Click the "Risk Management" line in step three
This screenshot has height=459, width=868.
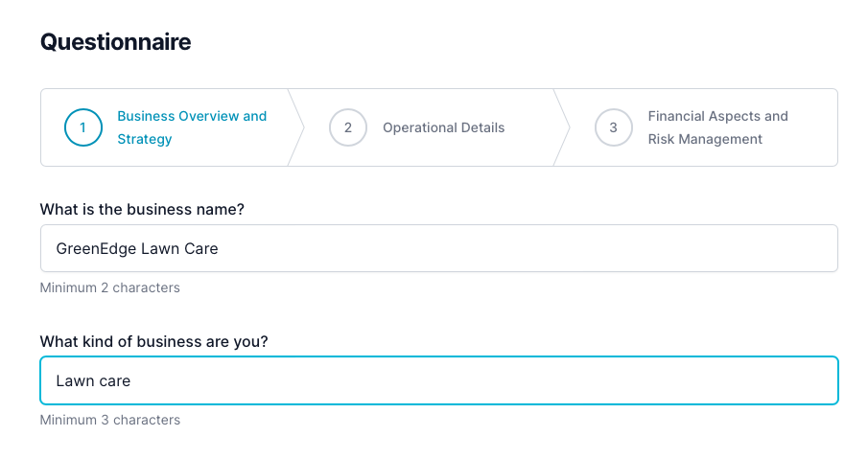click(705, 139)
